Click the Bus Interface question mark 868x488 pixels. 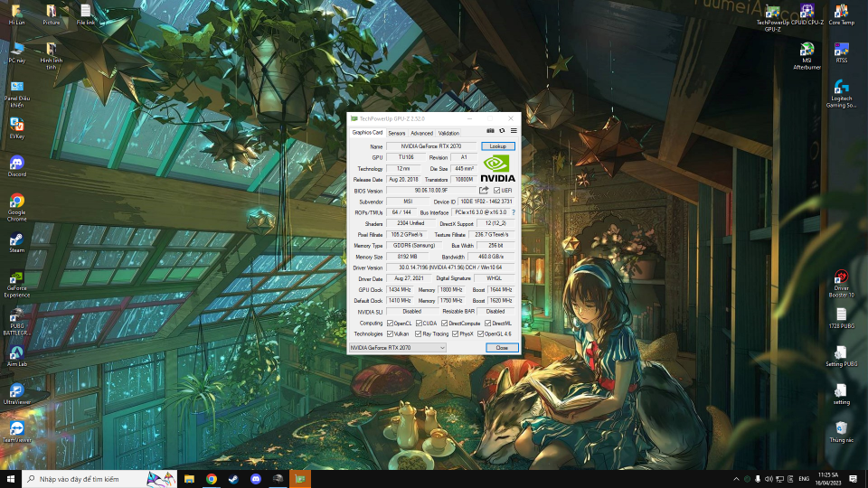click(514, 212)
